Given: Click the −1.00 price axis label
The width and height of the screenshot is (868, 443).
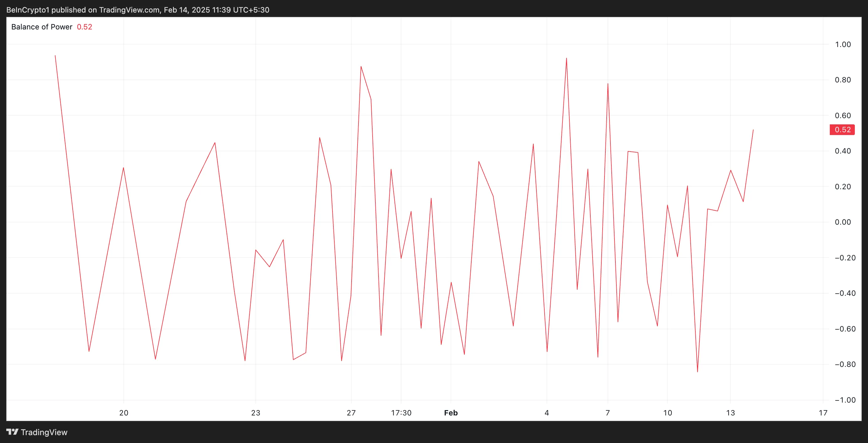Looking at the screenshot, I should pyautogui.click(x=845, y=400).
